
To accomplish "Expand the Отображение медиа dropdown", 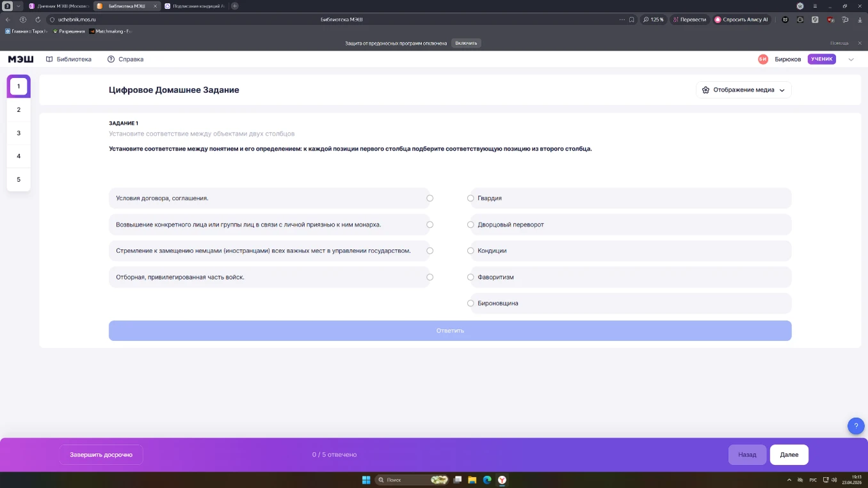I will point(743,90).
